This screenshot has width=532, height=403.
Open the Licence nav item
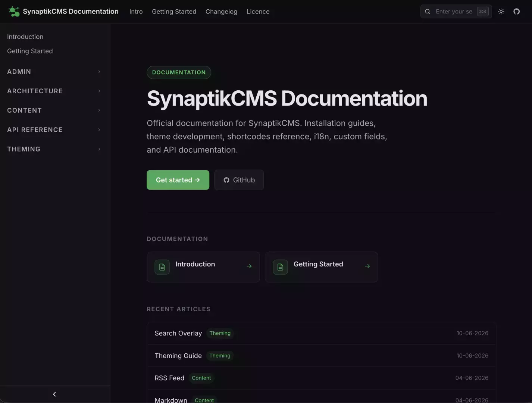pos(258,12)
